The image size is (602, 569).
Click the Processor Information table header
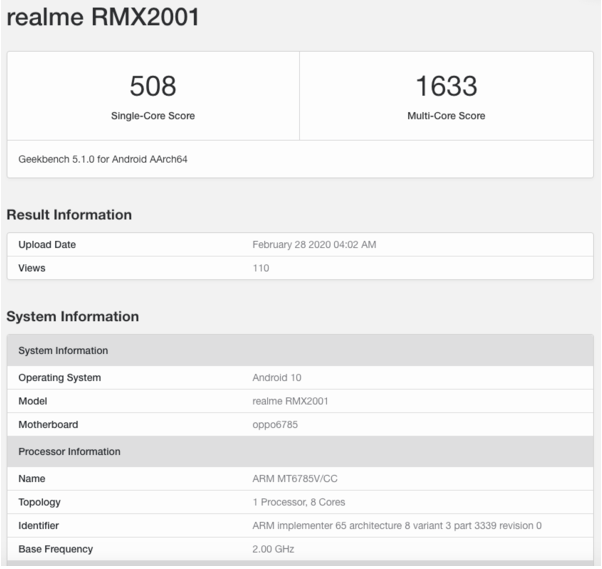(300, 452)
